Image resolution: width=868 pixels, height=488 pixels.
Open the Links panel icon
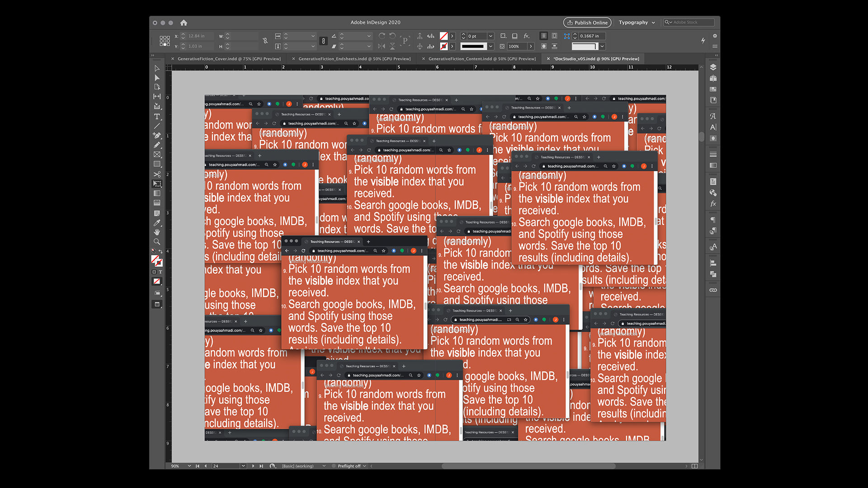coord(713,290)
